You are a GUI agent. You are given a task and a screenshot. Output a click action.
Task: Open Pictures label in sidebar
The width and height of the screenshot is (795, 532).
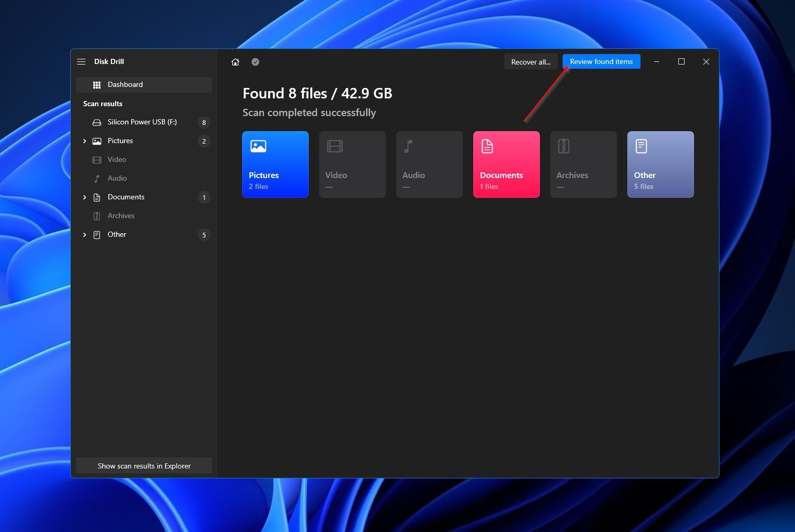coord(120,141)
